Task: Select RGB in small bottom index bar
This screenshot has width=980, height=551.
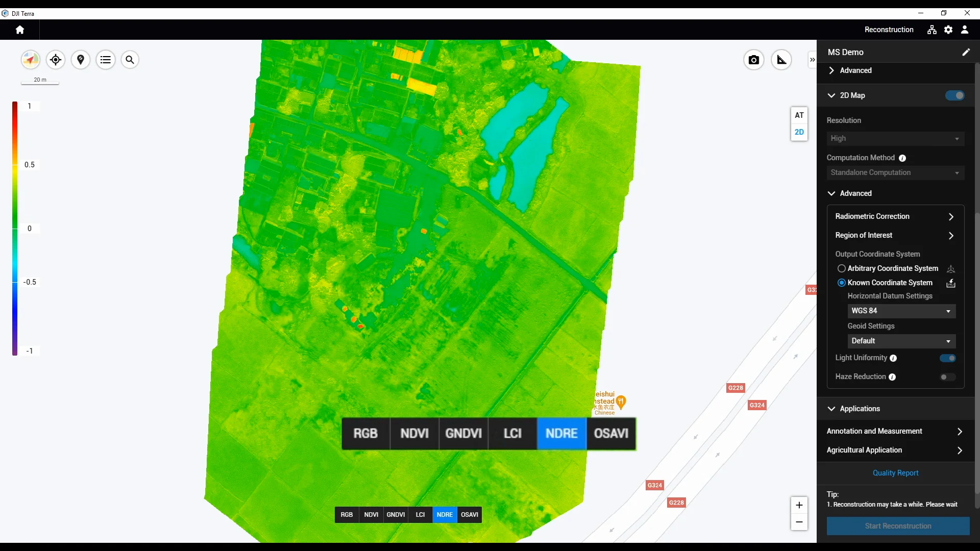Action: point(347,515)
